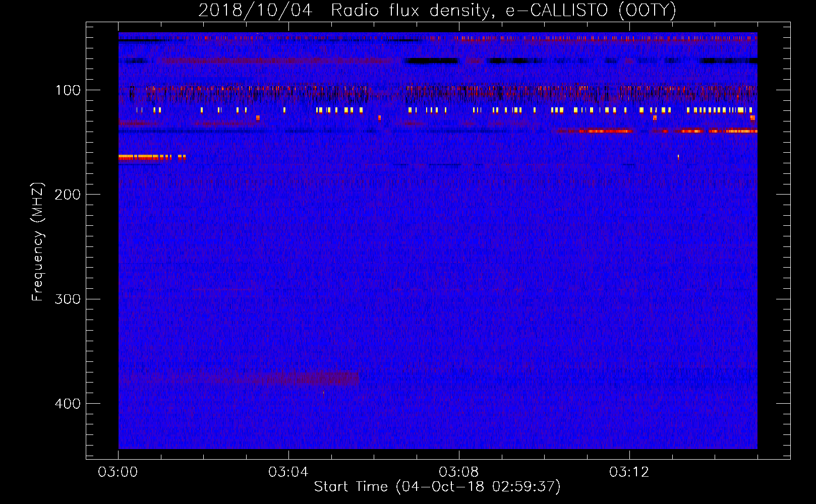Click the bright red-yellow emission band near 165 MHz
This screenshot has width=816, height=504.
click(x=152, y=158)
